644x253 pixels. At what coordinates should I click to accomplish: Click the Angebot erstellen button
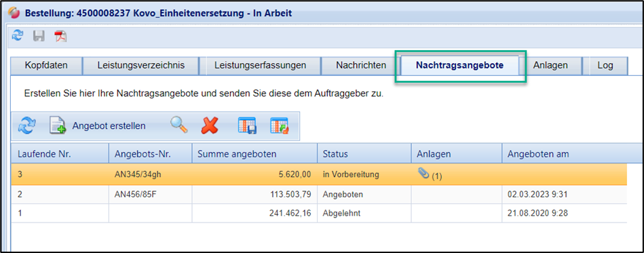point(98,125)
